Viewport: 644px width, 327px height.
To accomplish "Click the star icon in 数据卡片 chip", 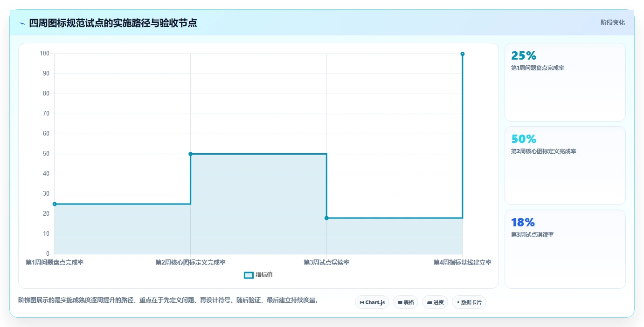I will tap(458, 302).
